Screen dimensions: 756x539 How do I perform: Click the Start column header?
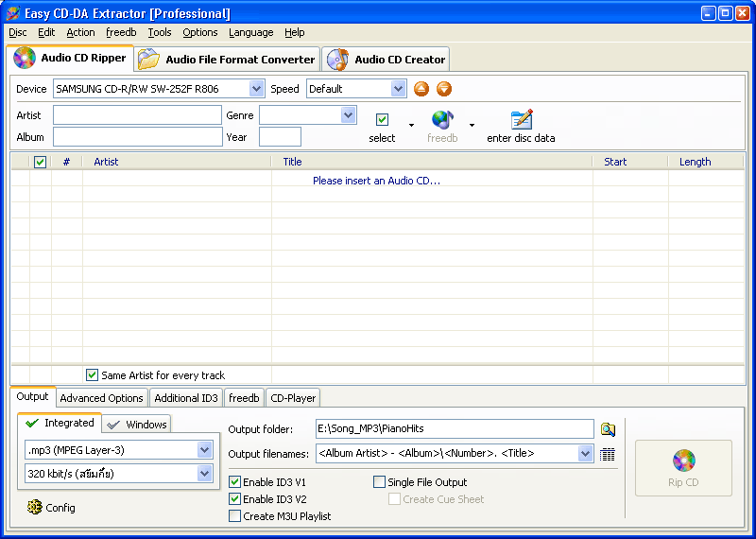[x=630, y=162]
